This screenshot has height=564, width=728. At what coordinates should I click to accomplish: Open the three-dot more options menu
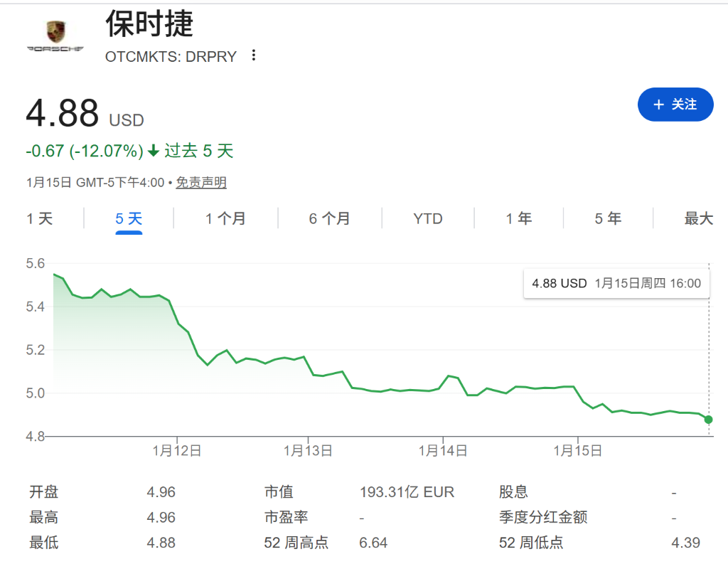(254, 55)
